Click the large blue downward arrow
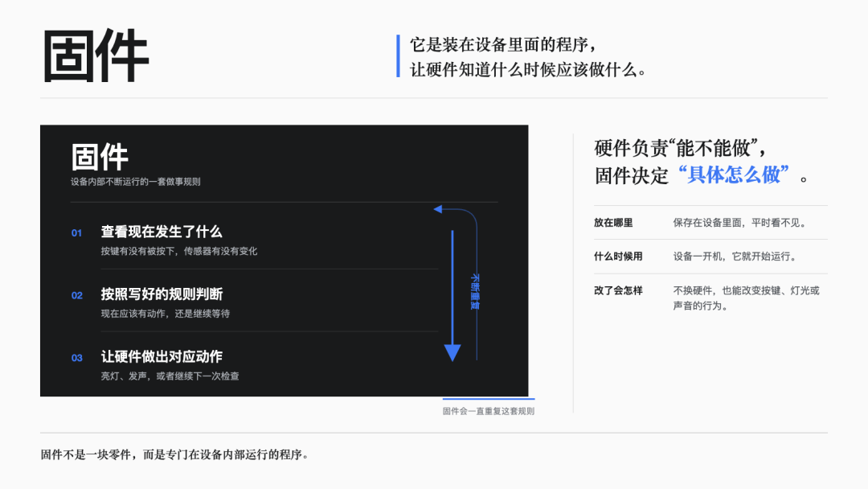The height and width of the screenshot is (489, 868). (452, 296)
